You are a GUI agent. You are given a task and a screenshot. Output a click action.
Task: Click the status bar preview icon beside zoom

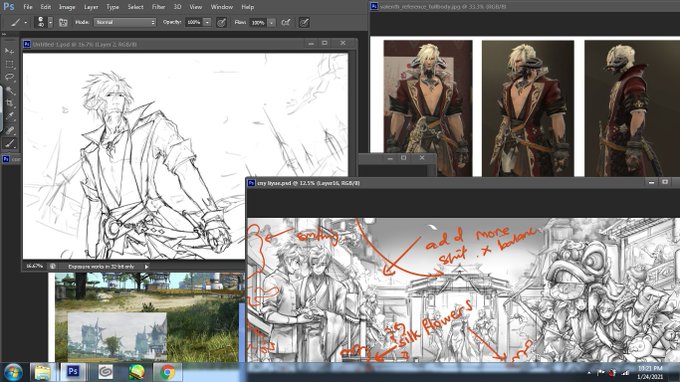point(52,266)
